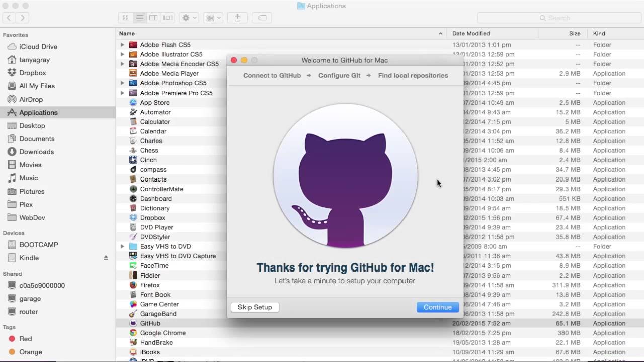Image resolution: width=644 pixels, height=362 pixels.
Task: Expand the Adobe Photoshop CS5 folder
Action: (122, 83)
